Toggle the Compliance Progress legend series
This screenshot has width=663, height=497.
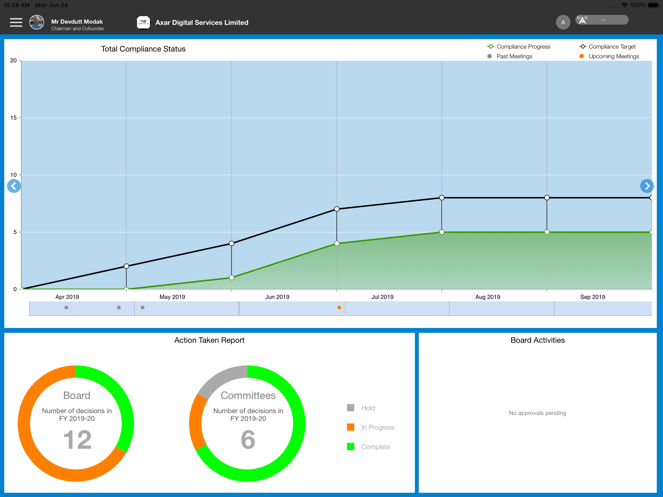[518, 46]
